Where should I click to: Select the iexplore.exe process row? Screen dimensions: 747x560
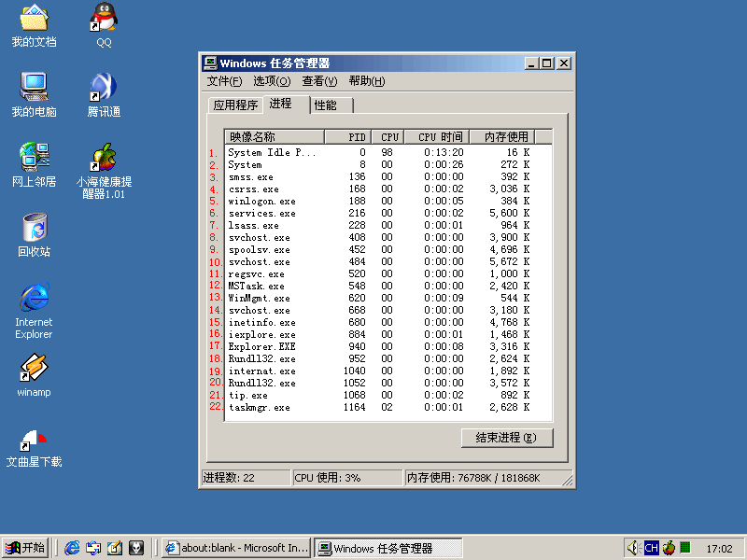[388, 335]
